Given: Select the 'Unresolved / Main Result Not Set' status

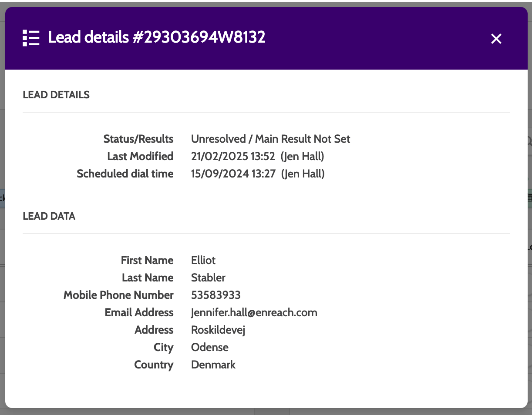Looking at the screenshot, I should [x=270, y=139].
